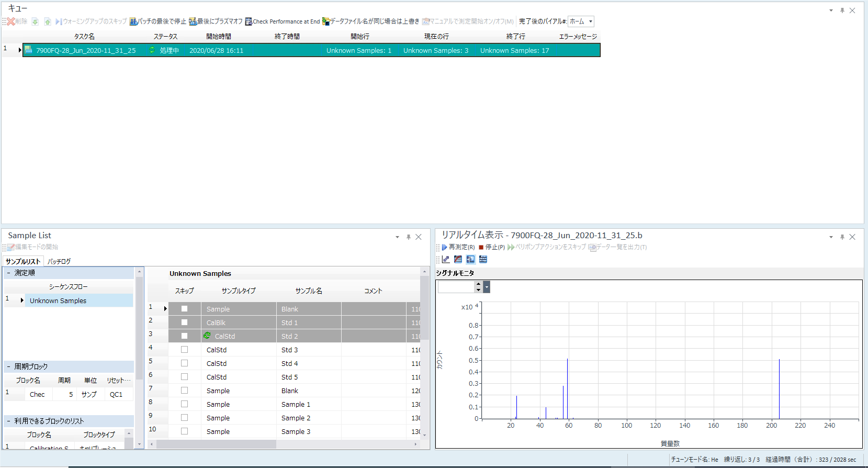The image size is (868, 468).
Task: Click the signal monitor numeric input field
Action: (x=456, y=287)
